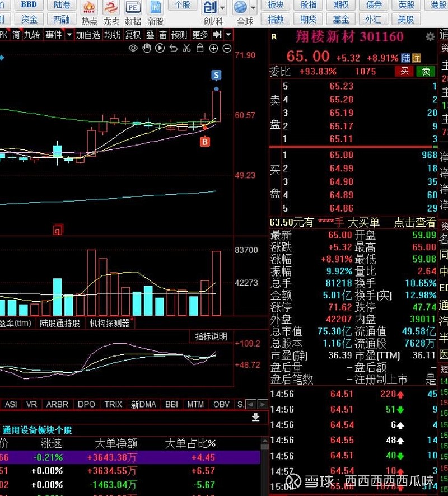The image size is (448, 496).
Task: Click the 资金 funds button
Action: (29, 20)
